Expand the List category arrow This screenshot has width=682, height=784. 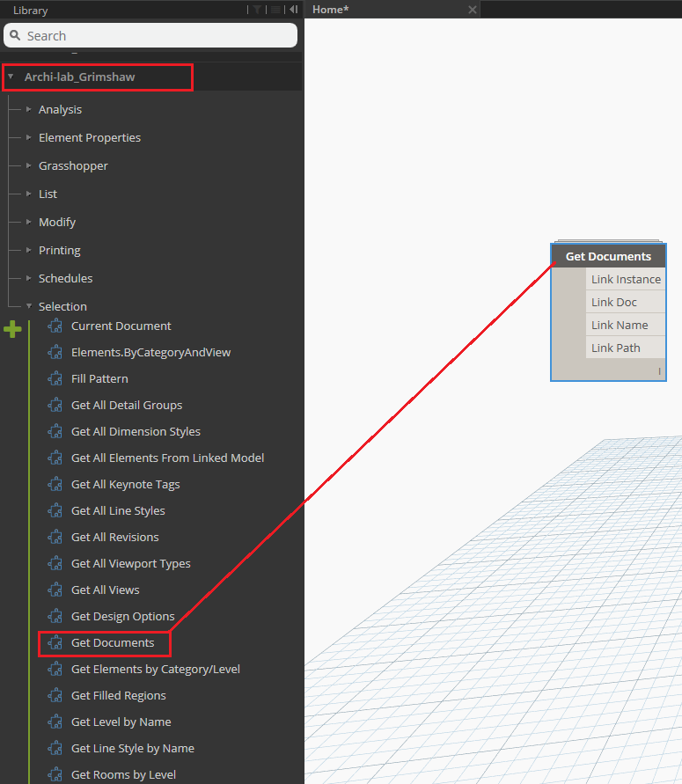tap(28, 194)
